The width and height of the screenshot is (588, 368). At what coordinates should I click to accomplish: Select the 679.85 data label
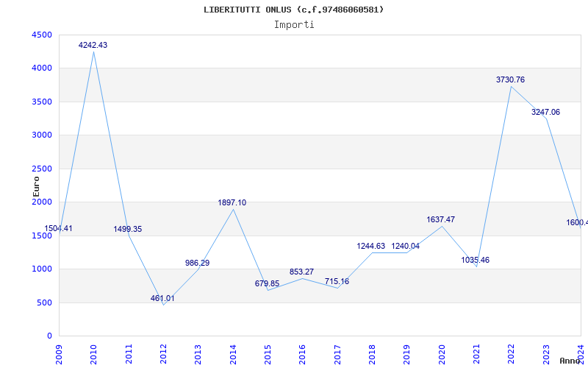click(x=267, y=283)
